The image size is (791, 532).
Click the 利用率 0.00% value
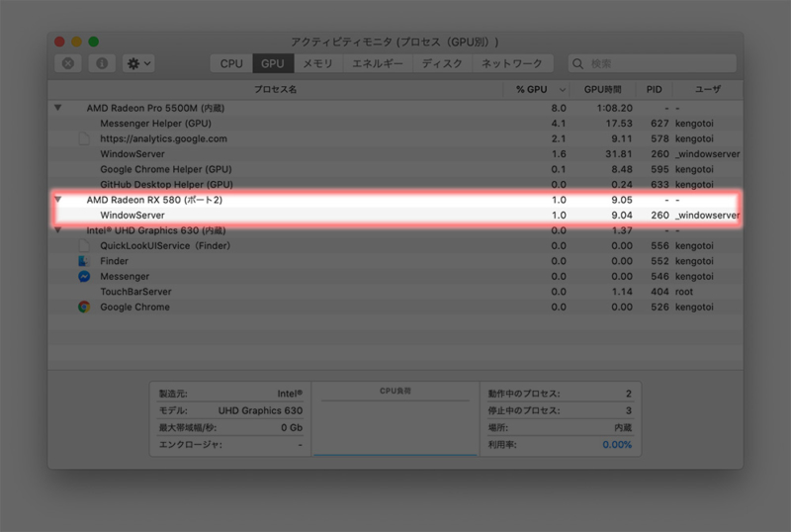coord(617,445)
